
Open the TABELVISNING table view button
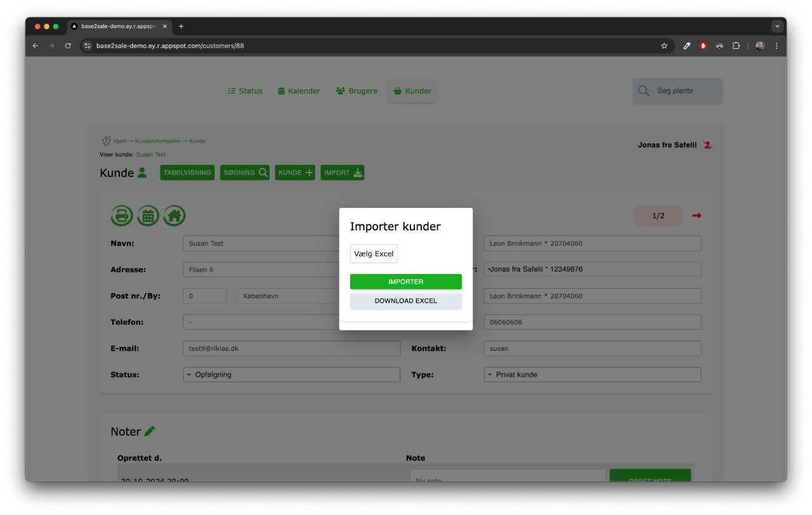187,173
